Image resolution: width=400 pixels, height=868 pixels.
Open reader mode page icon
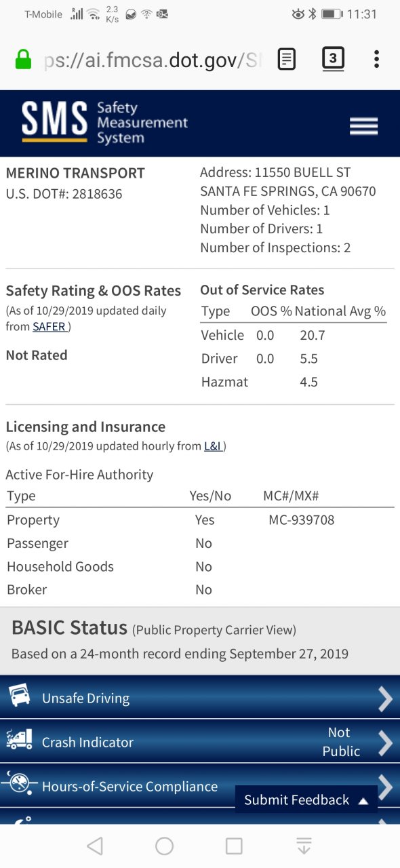(287, 60)
